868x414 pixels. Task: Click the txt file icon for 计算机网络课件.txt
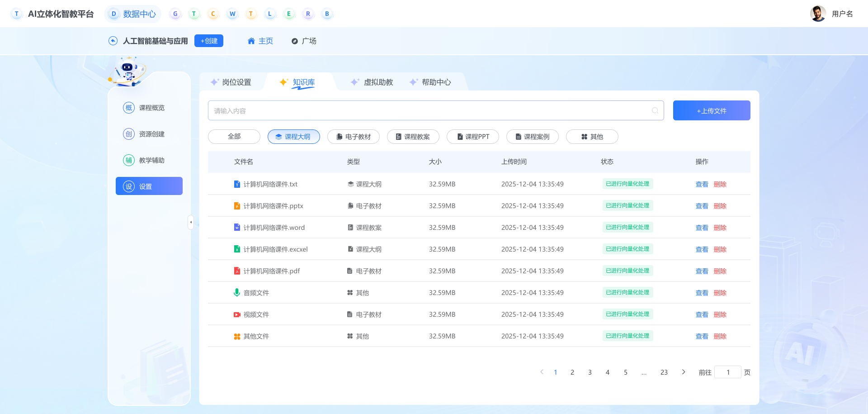(x=237, y=184)
